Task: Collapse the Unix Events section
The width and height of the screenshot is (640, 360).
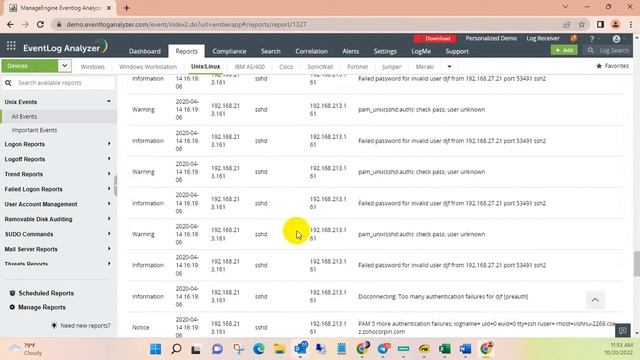Action: pos(109,101)
